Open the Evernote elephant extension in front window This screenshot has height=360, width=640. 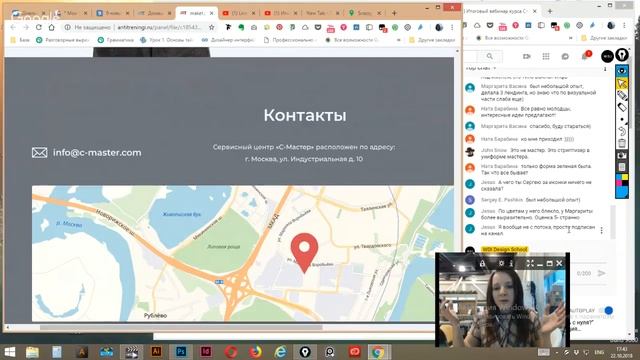tap(241, 27)
